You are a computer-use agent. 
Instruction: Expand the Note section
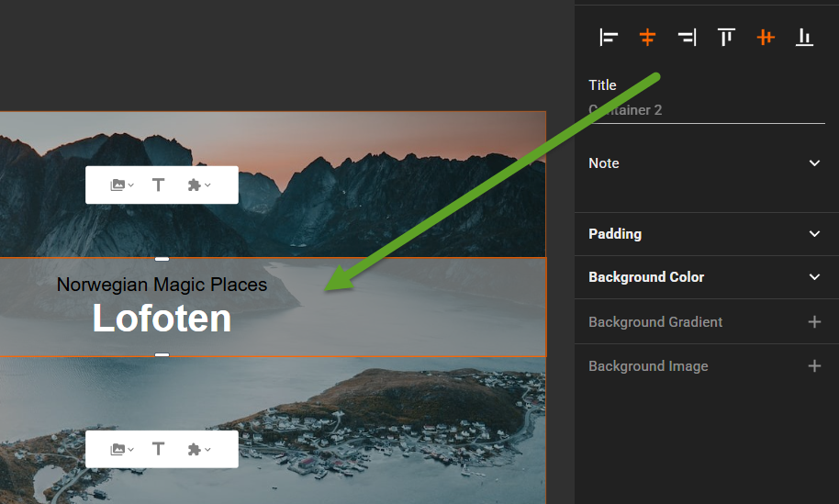(x=814, y=163)
